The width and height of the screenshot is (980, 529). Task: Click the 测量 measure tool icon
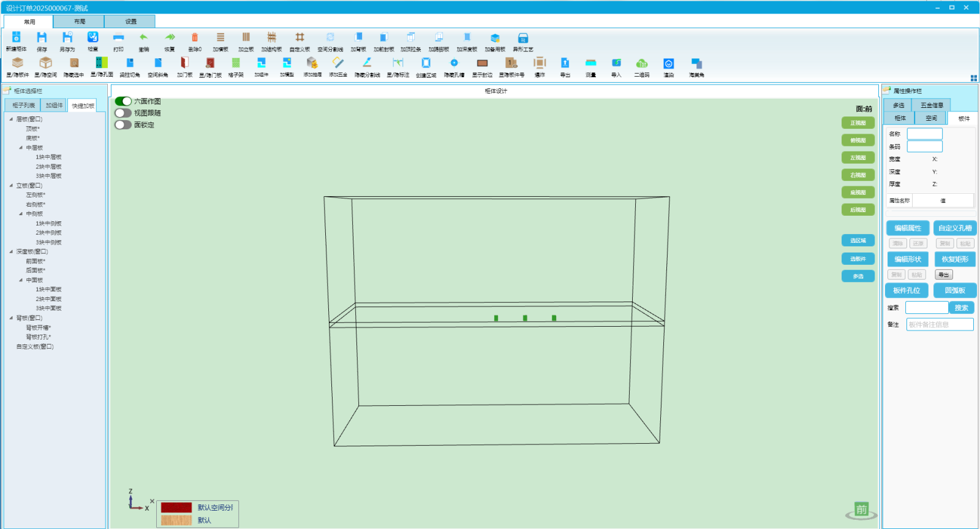pos(590,63)
